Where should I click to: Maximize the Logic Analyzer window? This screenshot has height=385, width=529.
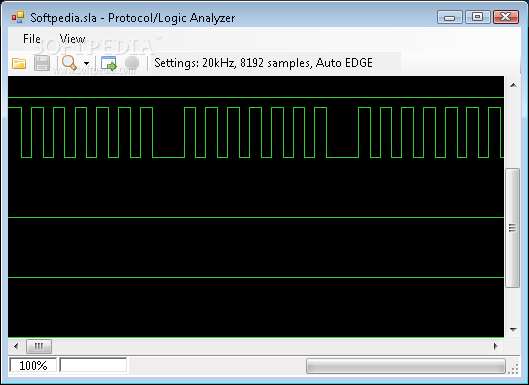477,17
